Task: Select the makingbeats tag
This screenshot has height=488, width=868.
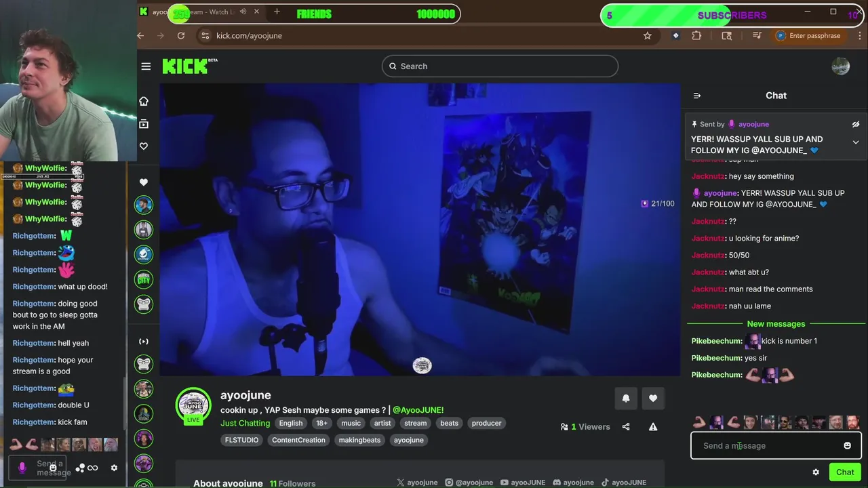Action: (359, 440)
